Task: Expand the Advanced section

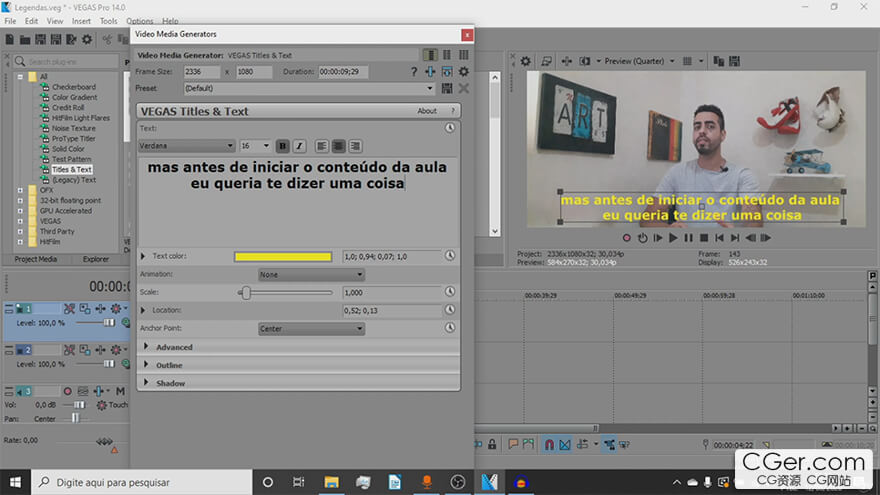Action: point(146,347)
